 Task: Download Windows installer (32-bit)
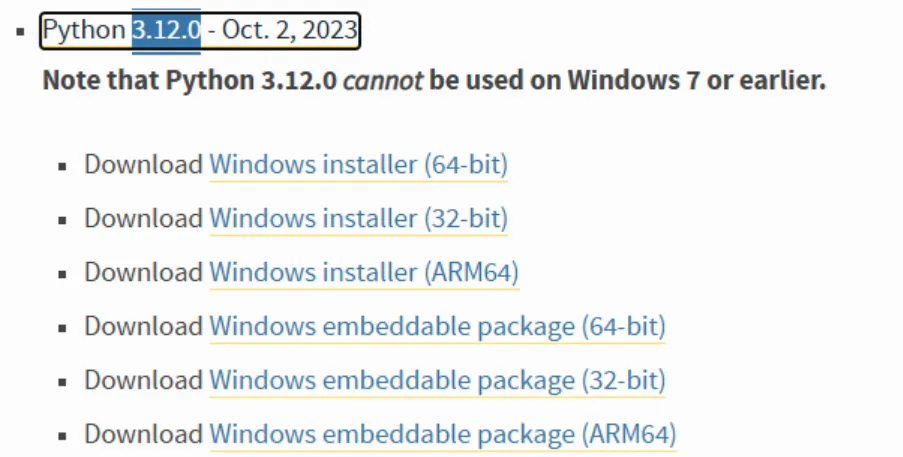[358, 218]
